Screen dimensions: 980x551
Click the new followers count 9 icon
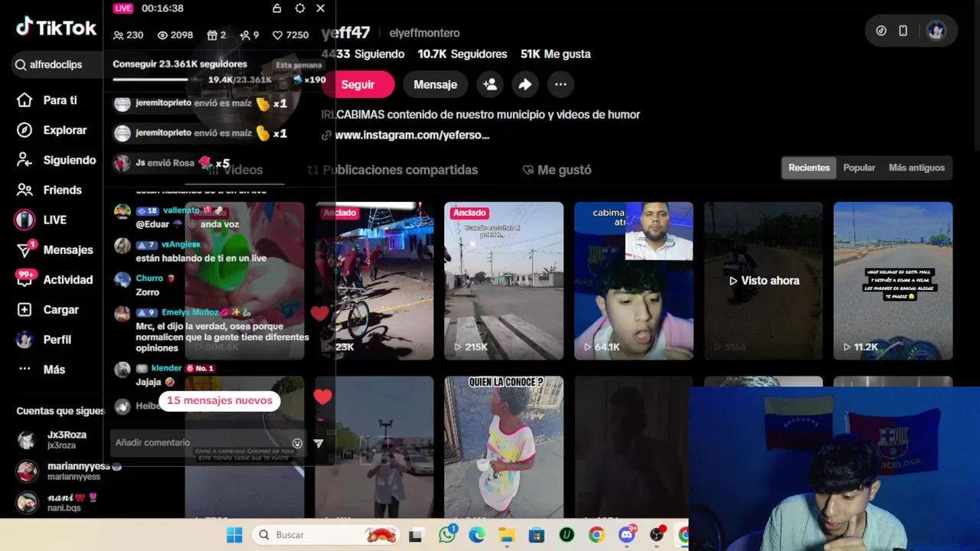pos(245,35)
